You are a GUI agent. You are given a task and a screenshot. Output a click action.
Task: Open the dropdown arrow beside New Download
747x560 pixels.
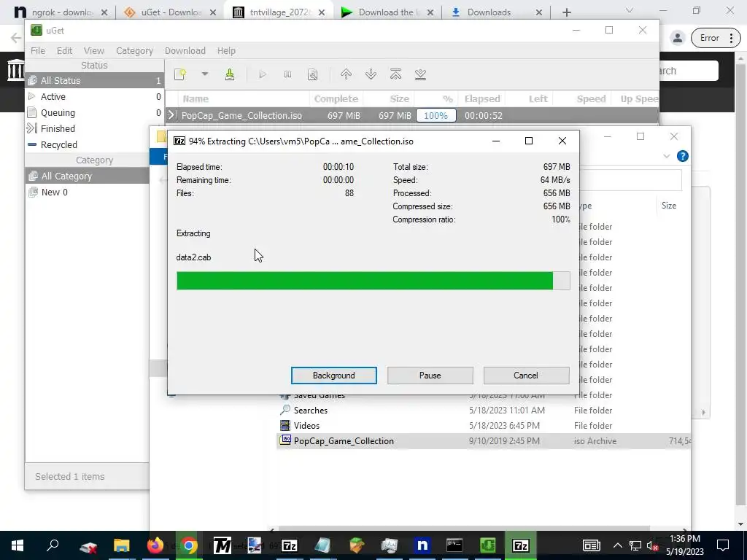coord(205,74)
